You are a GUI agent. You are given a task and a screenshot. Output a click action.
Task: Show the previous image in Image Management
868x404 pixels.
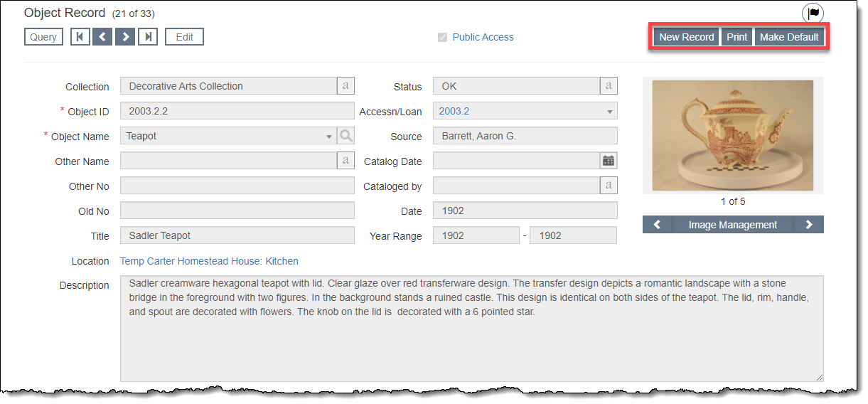[658, 225]
